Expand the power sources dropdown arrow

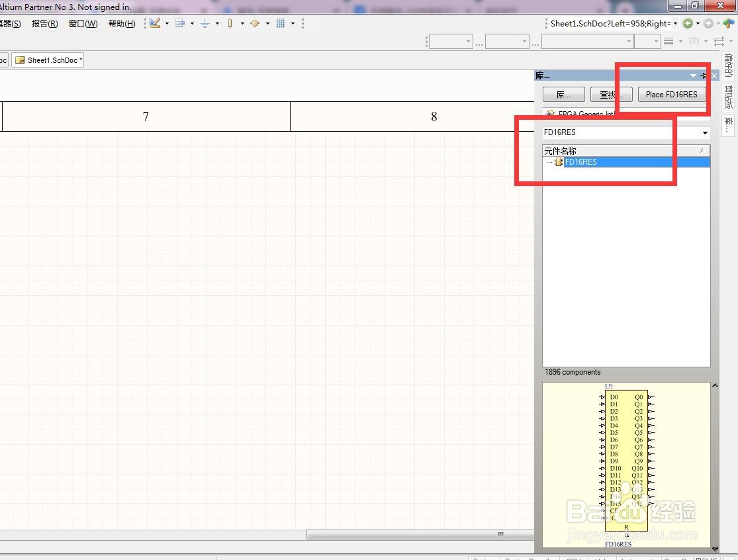click(x=217, y=24)
